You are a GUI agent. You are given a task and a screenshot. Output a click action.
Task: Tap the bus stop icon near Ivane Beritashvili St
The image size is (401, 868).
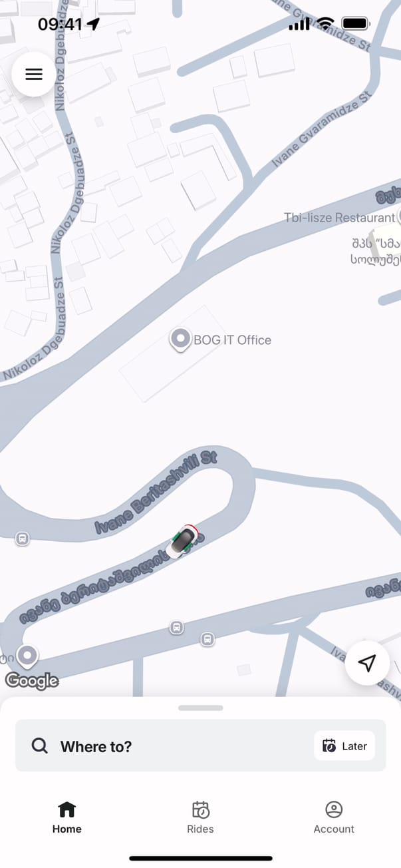23,539
